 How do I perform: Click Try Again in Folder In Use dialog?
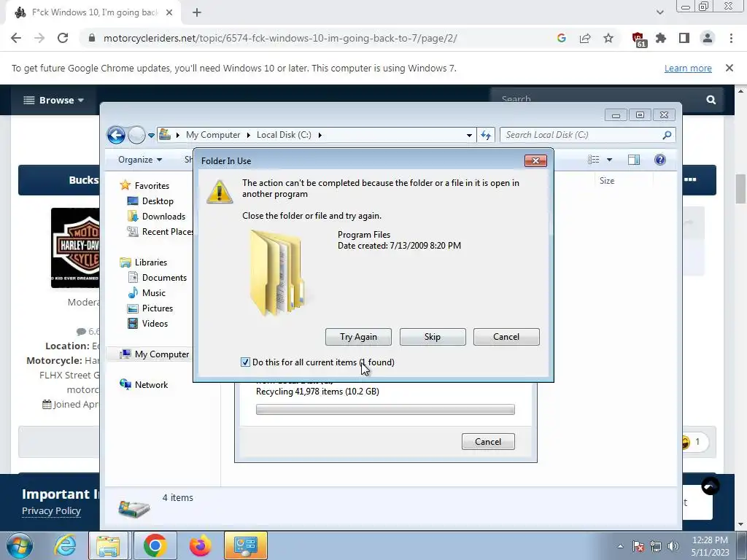coord(358,337)
